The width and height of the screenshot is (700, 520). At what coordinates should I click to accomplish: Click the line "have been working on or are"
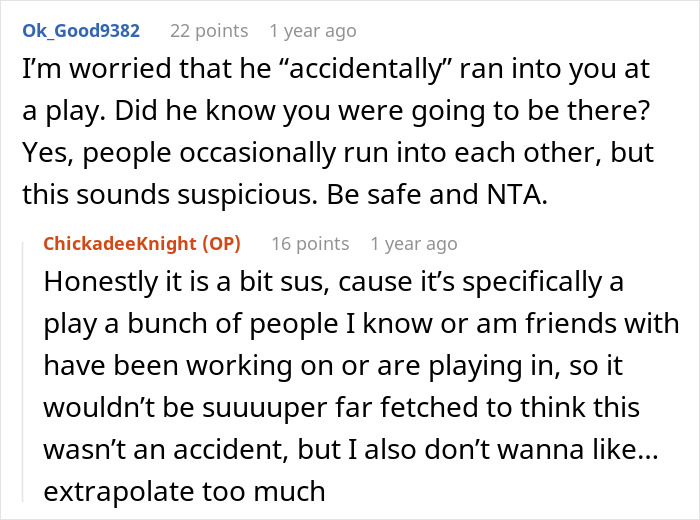pyautogui.click(x=333, y=366)
